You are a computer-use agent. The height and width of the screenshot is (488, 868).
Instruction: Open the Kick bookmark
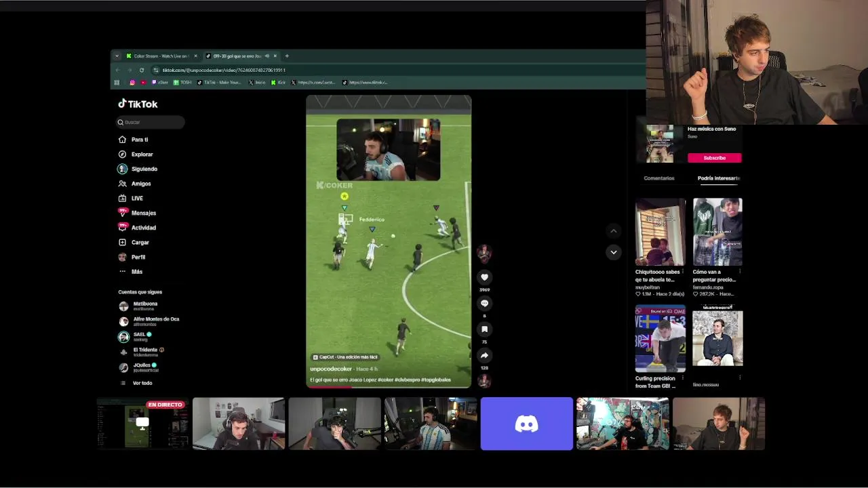[279, 83]
